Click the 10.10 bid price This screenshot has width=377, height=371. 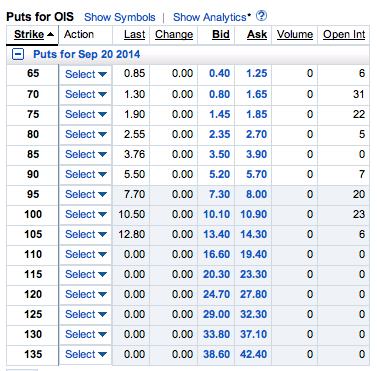[217, 214]
